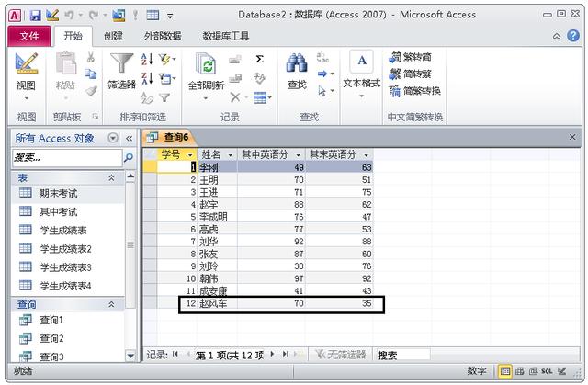Viewport: 588px width, 385px height.
Task: Switch to the 外部数据 tab
Action: pos(163,36)
